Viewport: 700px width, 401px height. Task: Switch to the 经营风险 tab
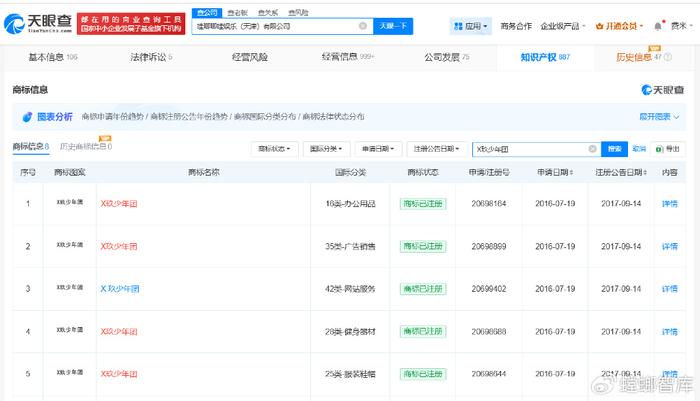point(250,57)
